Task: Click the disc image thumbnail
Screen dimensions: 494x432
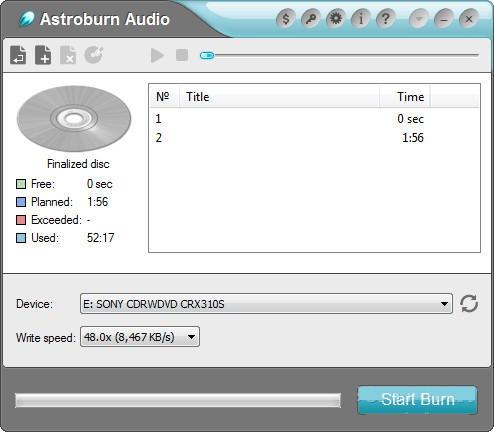Action: 74,119
